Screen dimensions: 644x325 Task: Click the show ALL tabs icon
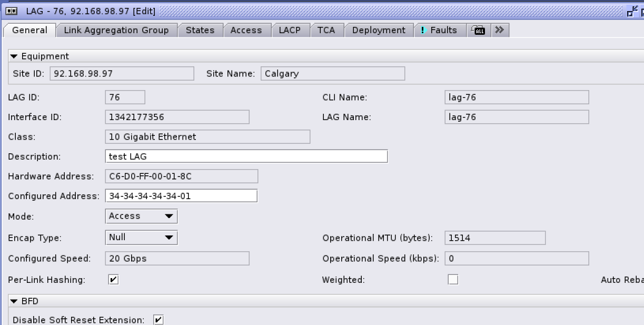coord(479,31)
